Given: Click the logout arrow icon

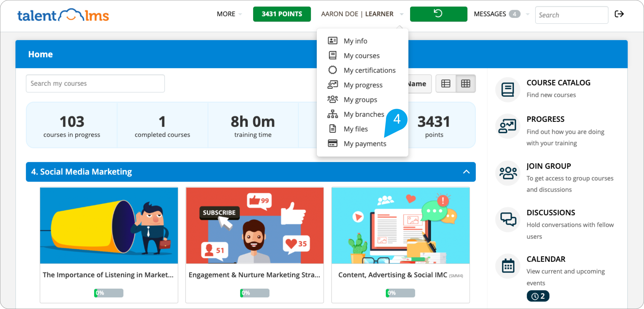Looking at the screenshot, I should 619,14.
